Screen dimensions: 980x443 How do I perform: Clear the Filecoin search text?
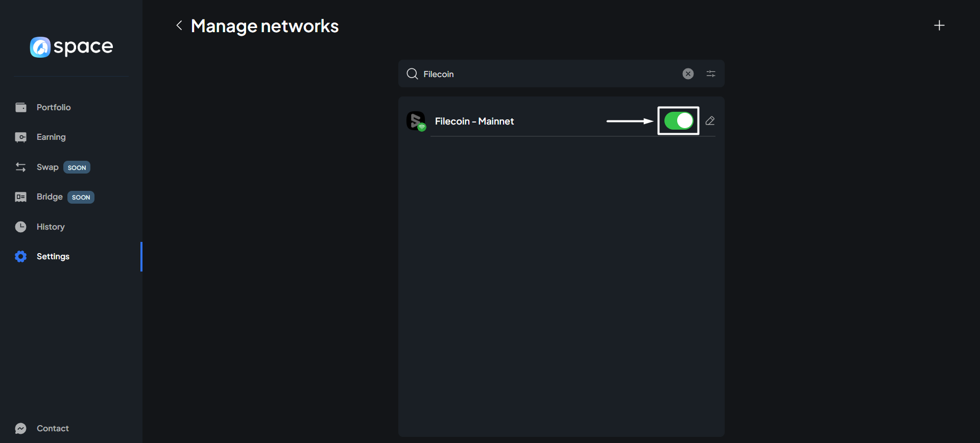coord(688,74)
